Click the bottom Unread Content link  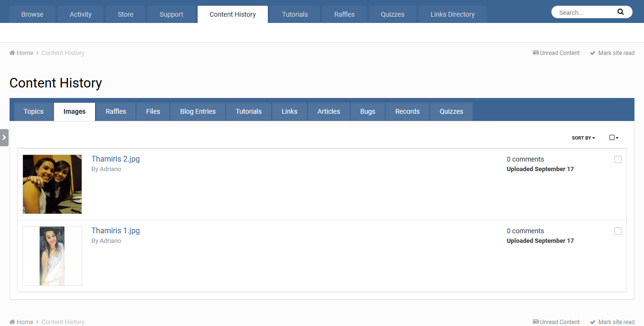(556, 322)
